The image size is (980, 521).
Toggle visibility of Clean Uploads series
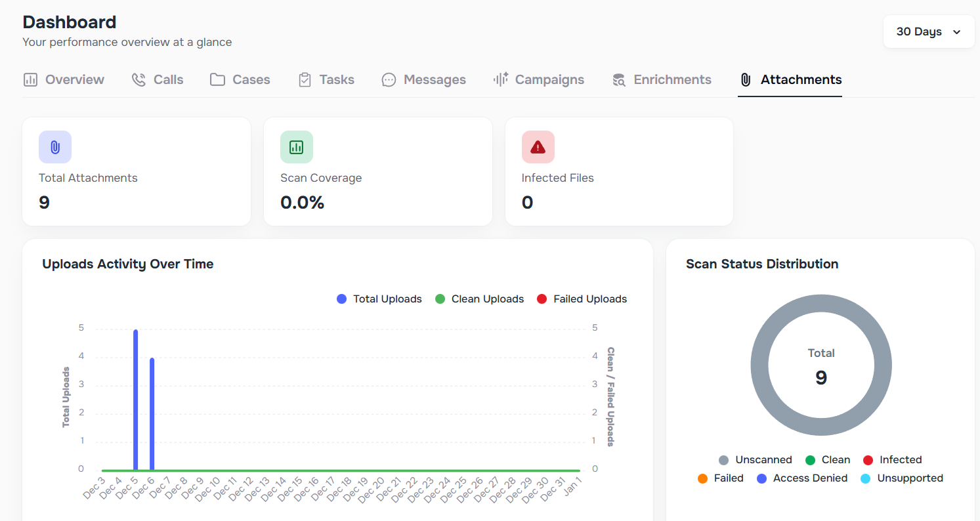tap(479, 299)
